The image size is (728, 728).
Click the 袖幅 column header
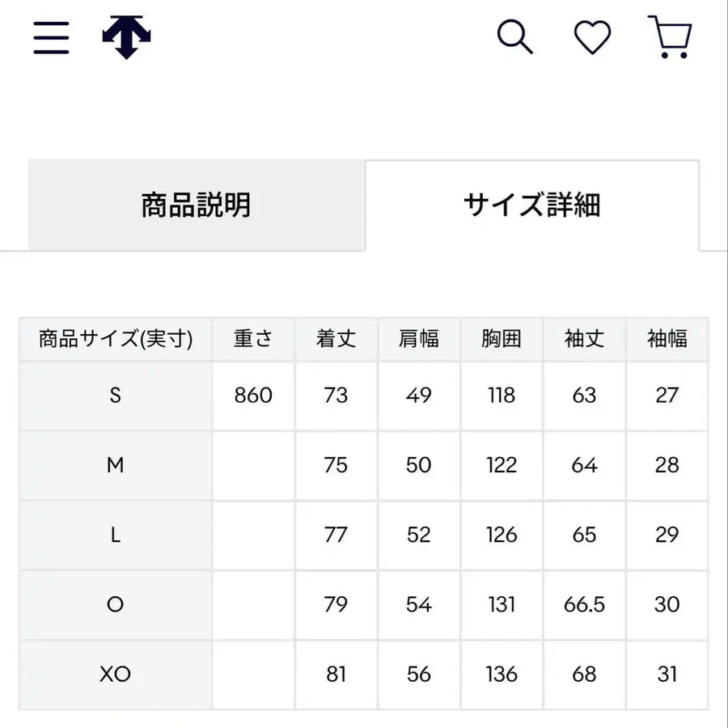point(667,338)
